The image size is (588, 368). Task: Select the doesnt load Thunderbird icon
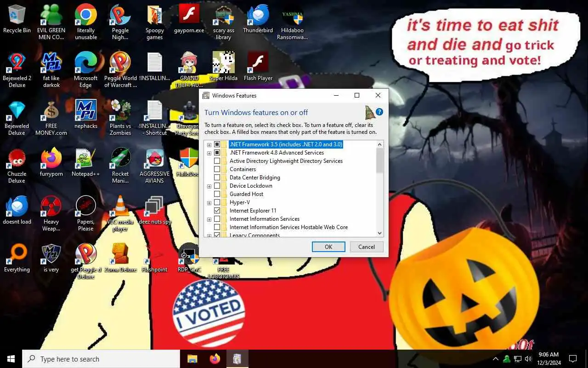point(17,210)
